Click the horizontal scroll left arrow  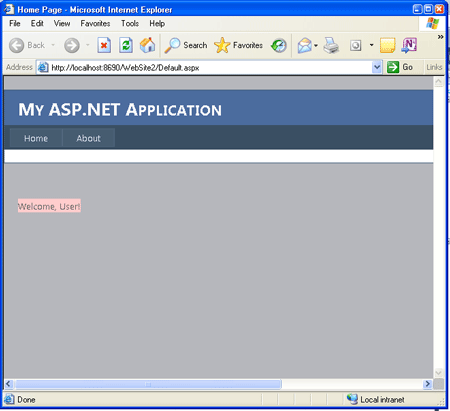[9, 384]
